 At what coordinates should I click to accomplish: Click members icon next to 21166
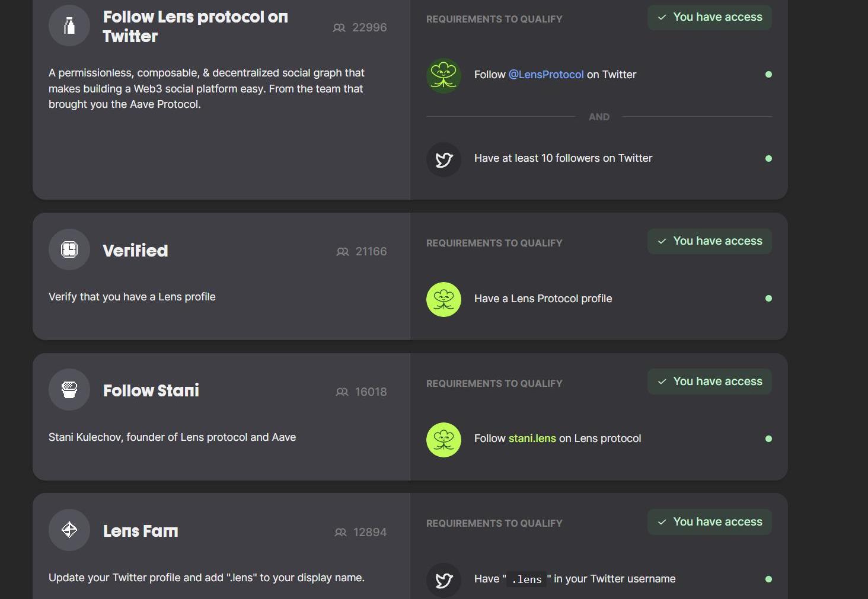pyautogui.click(x=343, y=252)
